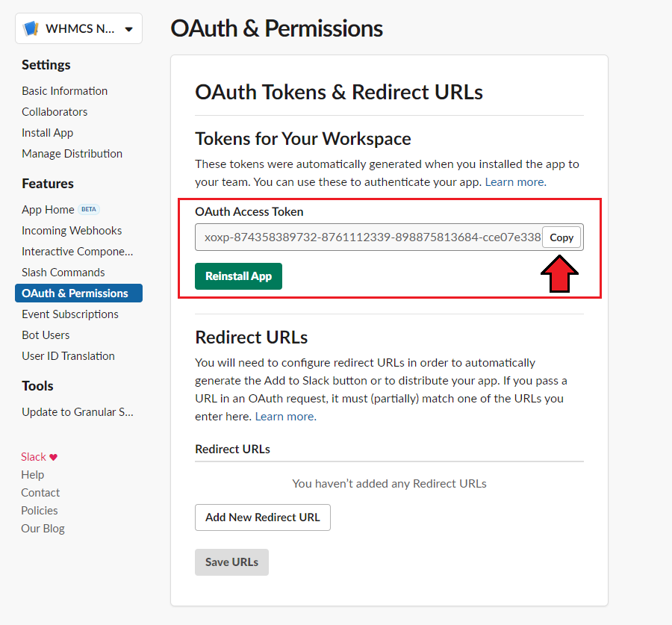Open the Slash Commands page

pos(63,273)
